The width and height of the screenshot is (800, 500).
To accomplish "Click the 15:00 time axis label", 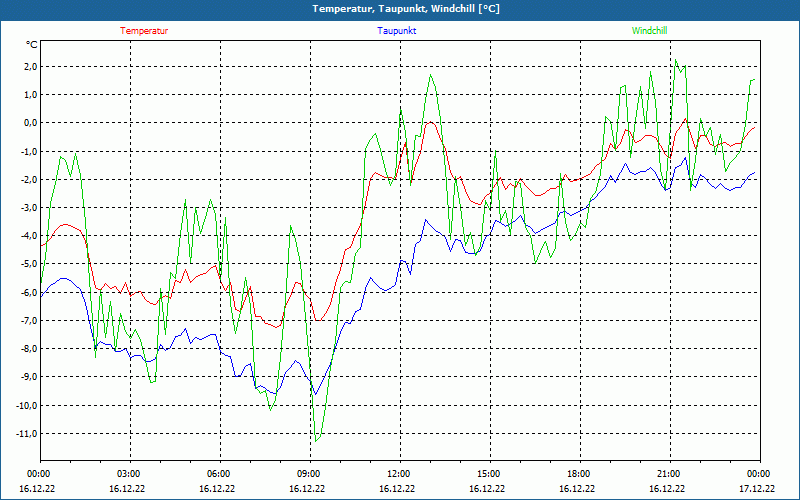I will pyautogui.click(x=490, y=474).
